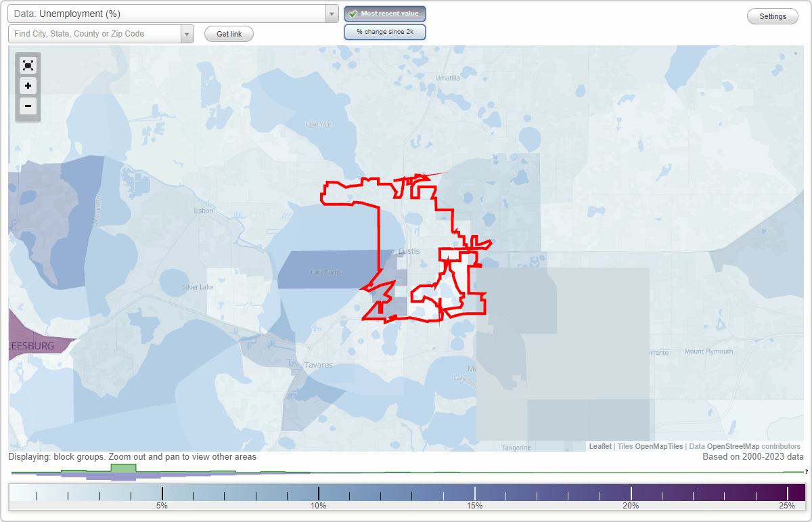The image size is (812, 522).
Task: Click the Eustis label on the map
Action: [x=409, y=251]
